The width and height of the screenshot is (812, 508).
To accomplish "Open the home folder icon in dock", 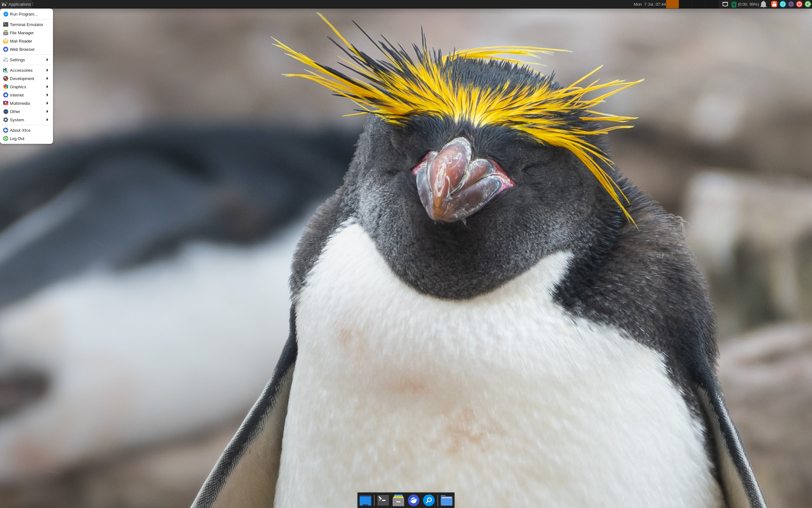I will [x=446, y=500].
